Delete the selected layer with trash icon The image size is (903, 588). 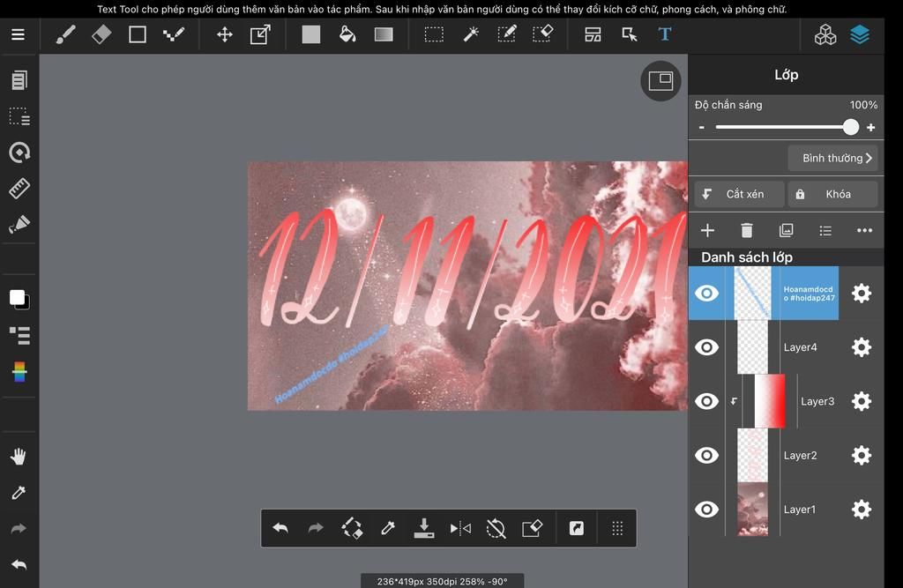pyautogui.click(x=746, y=231)
